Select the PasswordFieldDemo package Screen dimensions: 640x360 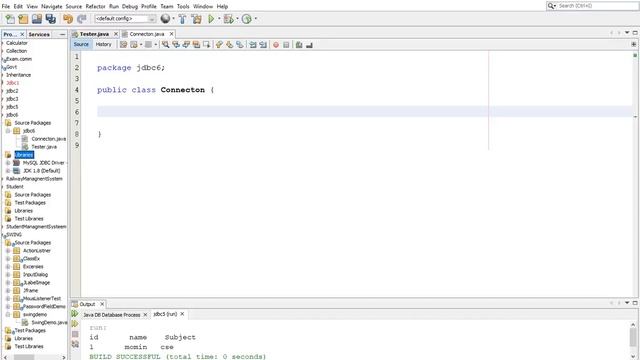pos(44,306)
